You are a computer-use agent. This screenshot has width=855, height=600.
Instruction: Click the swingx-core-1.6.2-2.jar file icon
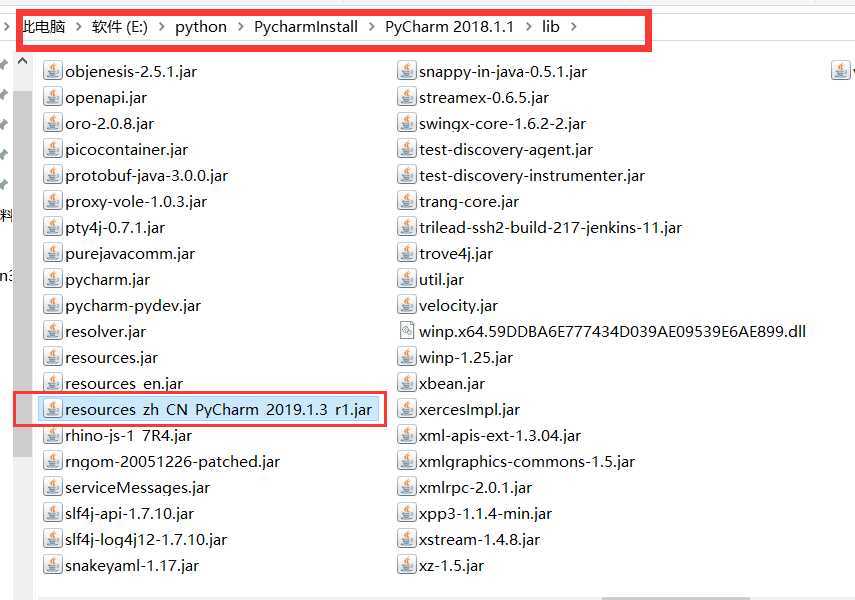point(406,123)
